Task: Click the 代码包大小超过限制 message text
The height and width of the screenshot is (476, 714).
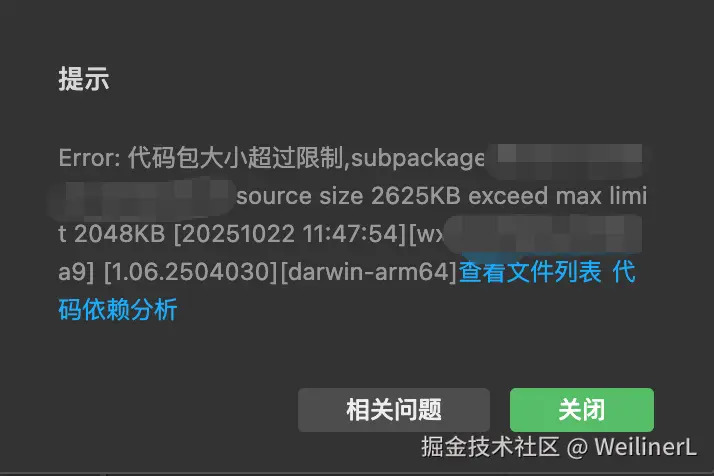Action: (235, 158)
